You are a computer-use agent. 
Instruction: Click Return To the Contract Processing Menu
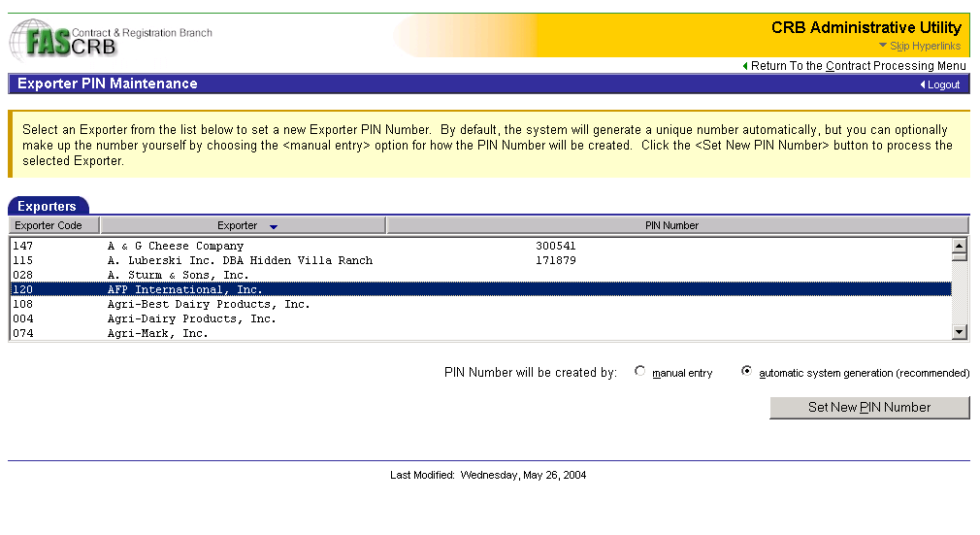(858, 66)
